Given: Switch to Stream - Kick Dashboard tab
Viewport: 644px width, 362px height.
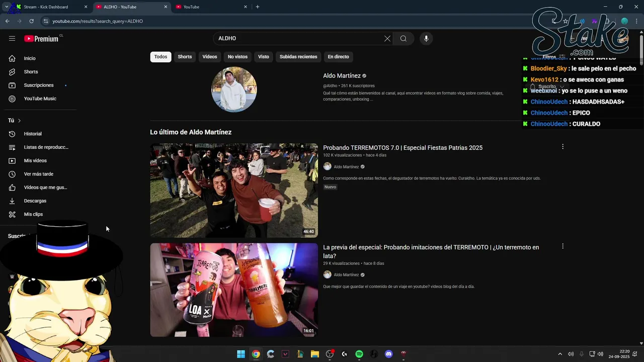Looking at the screenshot, I should pos(50,7).
